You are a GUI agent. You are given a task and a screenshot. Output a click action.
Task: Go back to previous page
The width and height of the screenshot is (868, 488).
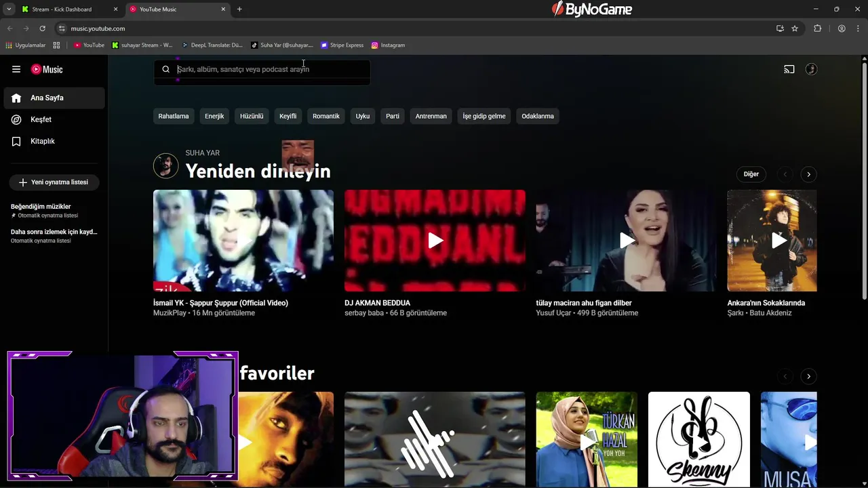point(9,28)
